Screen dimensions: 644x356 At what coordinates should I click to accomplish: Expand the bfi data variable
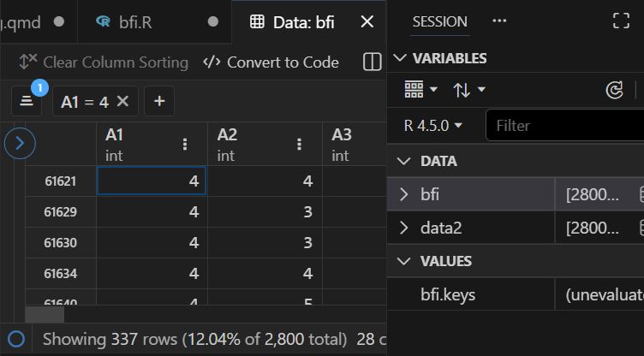(403, 194)
